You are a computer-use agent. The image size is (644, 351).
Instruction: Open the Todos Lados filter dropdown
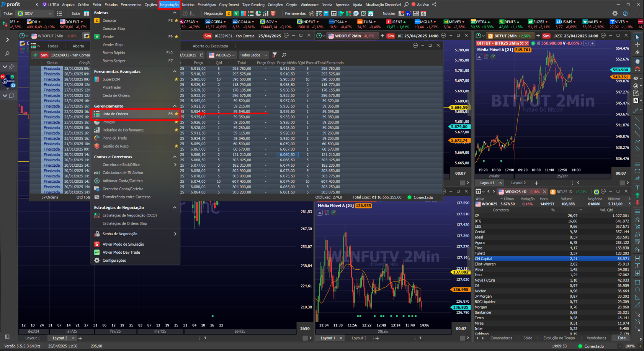click(x=253, y=55)
